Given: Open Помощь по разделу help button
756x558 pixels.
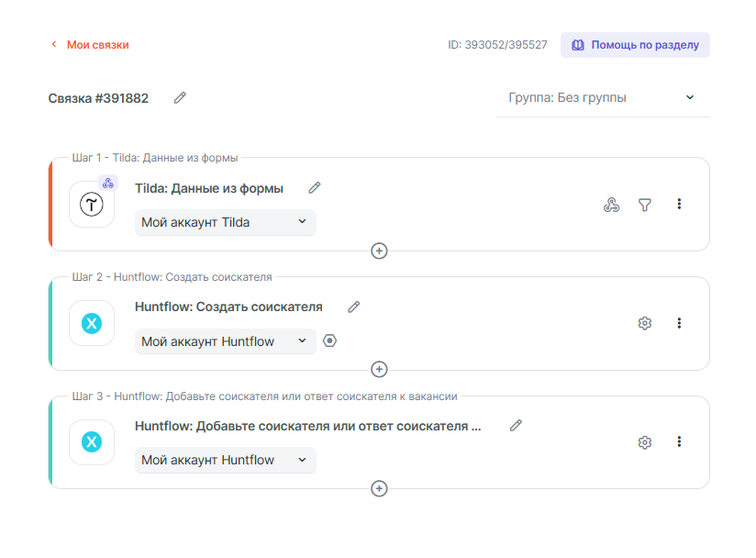Looking at the screenshot, I should coord(635,45).
